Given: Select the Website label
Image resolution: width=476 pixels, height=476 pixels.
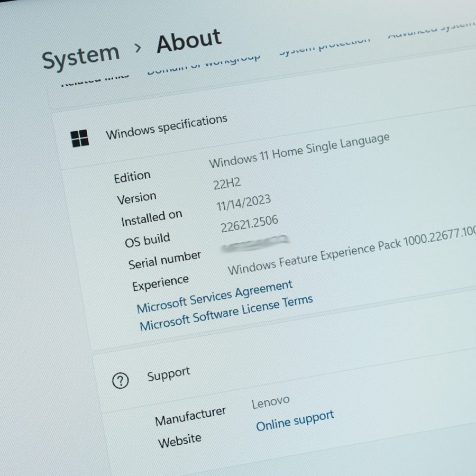Looking at the screenshot, I should [x=180, y=441].
